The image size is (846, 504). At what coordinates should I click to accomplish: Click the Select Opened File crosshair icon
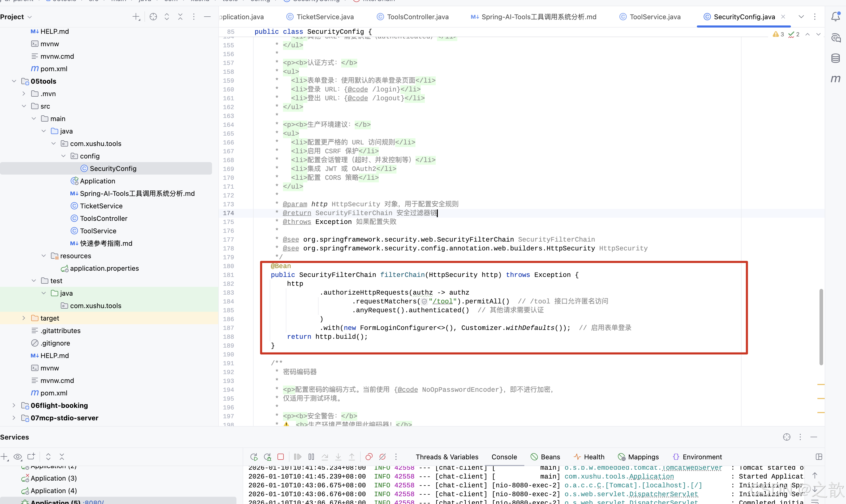coord(153,17)
